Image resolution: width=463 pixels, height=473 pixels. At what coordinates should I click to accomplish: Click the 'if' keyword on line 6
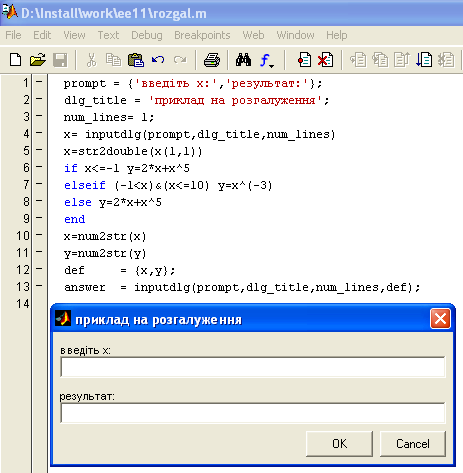pos(71,168)
